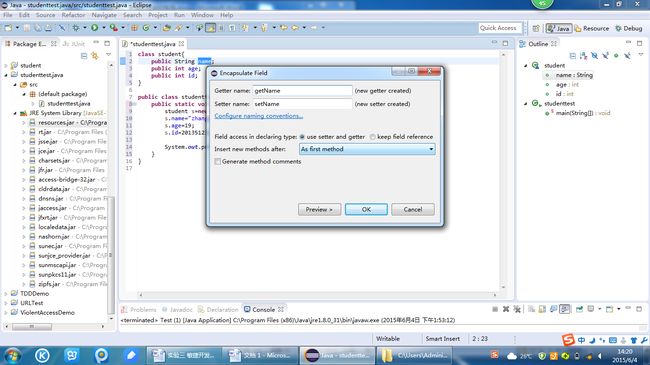Screen dimensions: 650x365
Task: Expand the student project node
Action: pos(6,66)
